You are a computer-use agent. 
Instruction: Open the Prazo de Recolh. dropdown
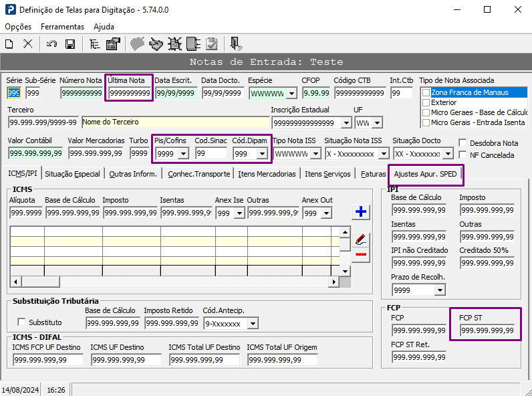pyautogui.click(x=440, y=290)
